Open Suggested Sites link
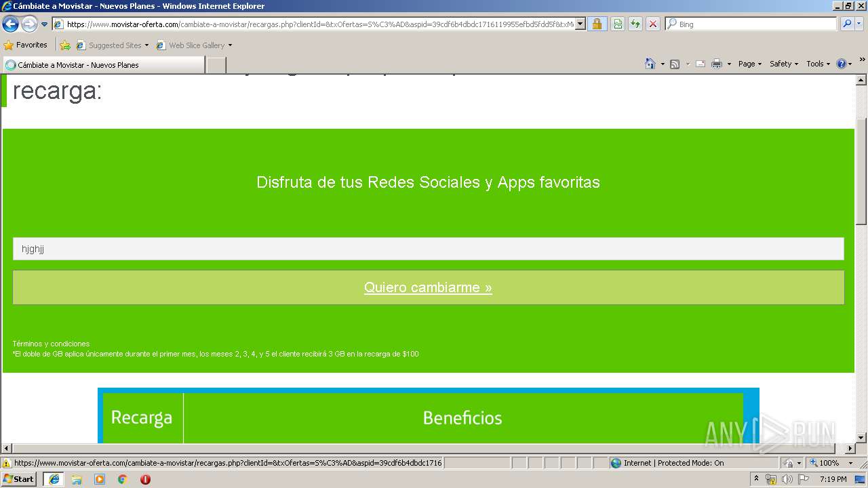This screenshot has width=868, height=488. pyautogui.click(x=115, y=45)
